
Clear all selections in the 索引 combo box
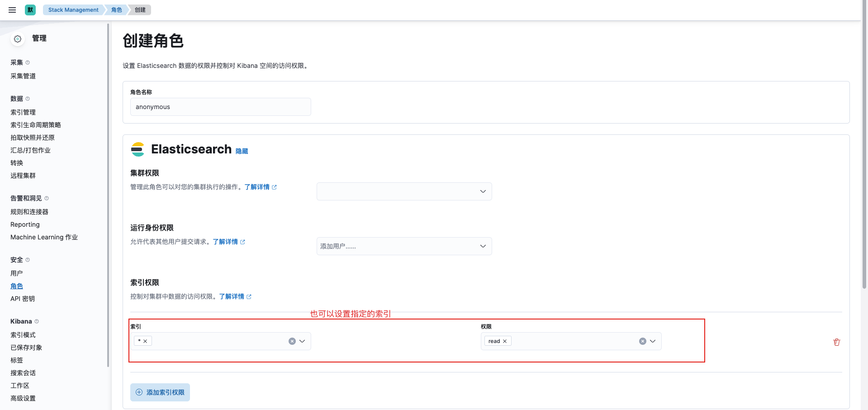click(x=292, y=341)
